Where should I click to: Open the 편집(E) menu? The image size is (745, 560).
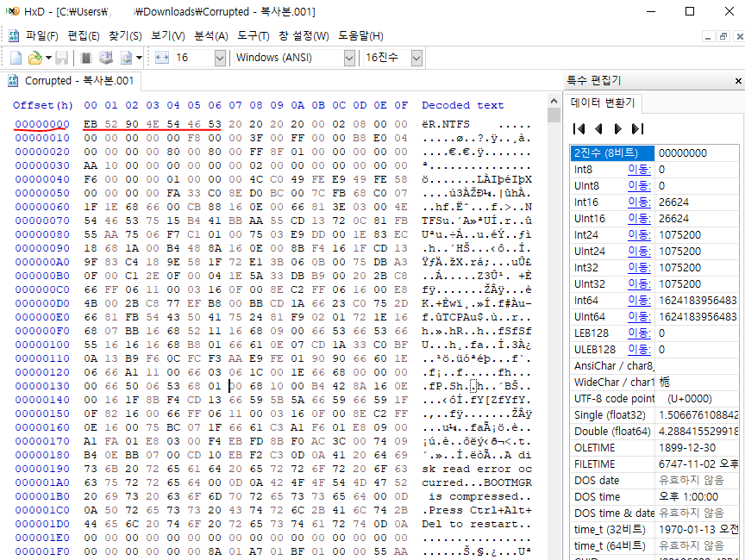click(84, 35)
